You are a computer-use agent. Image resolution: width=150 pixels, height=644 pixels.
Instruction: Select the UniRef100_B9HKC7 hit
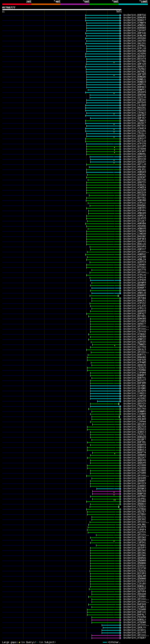click(135, 20)
